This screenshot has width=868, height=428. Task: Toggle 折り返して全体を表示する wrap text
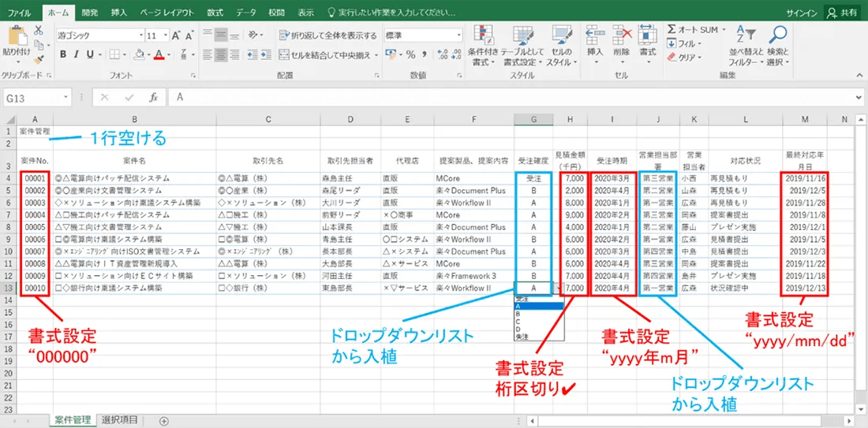click(327, 35)
